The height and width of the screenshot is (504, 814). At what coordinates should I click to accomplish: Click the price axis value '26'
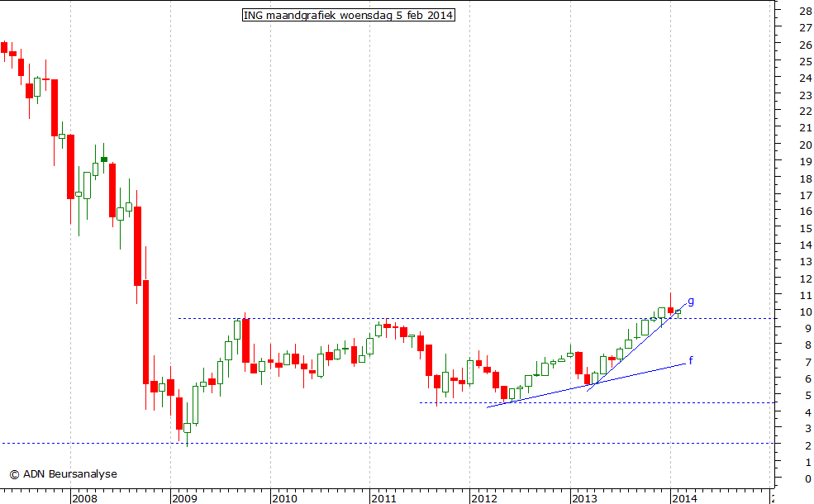806,45
